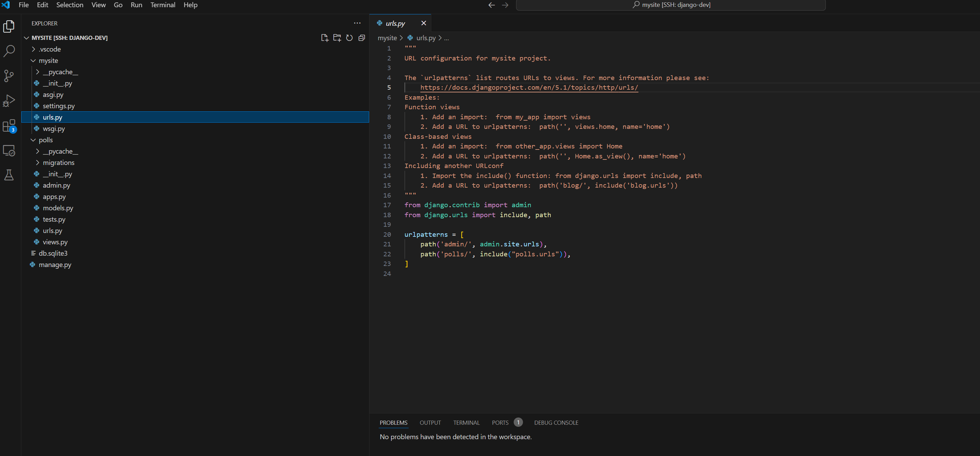Collapse all folders in Explorer
980x456 pixels.
(362, 38)
